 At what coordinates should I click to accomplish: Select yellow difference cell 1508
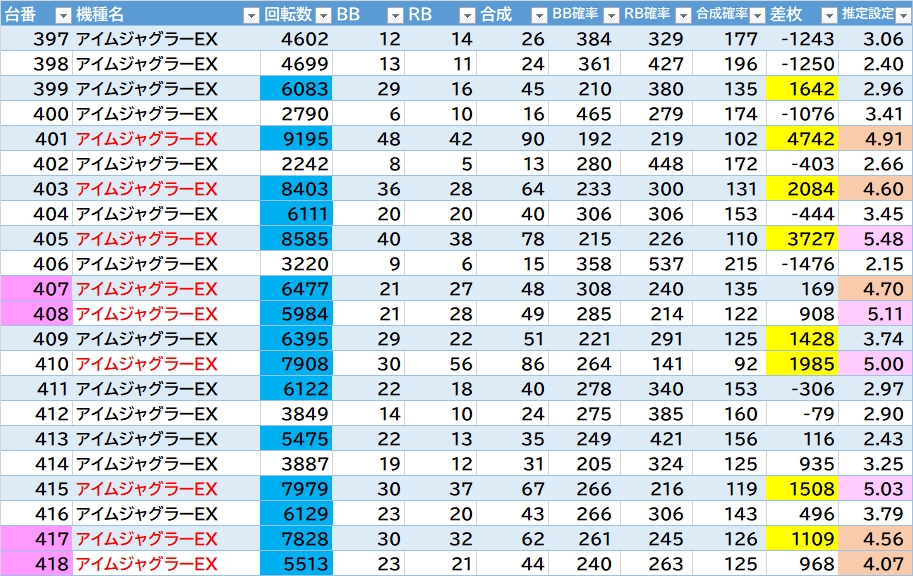tap(802, 488)
